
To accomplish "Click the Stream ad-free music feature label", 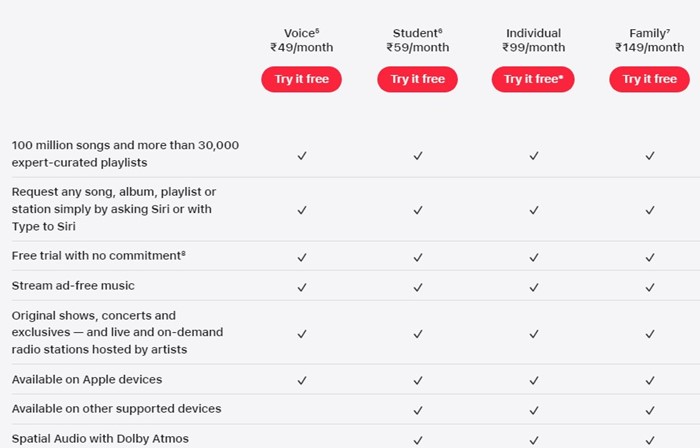I will point(73,286).
